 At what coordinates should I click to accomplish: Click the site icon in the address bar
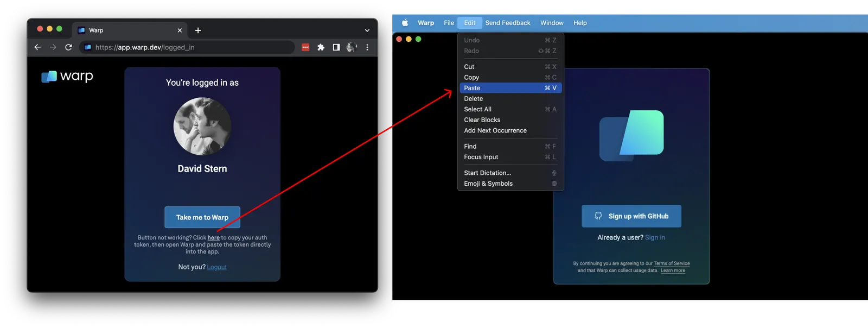coord(88,47)
